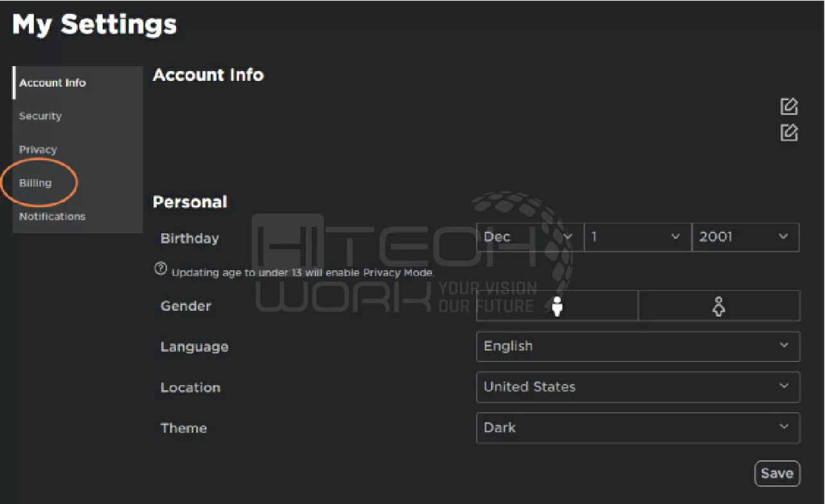Click the Location dropdown chevron arrow

point(784,387)
